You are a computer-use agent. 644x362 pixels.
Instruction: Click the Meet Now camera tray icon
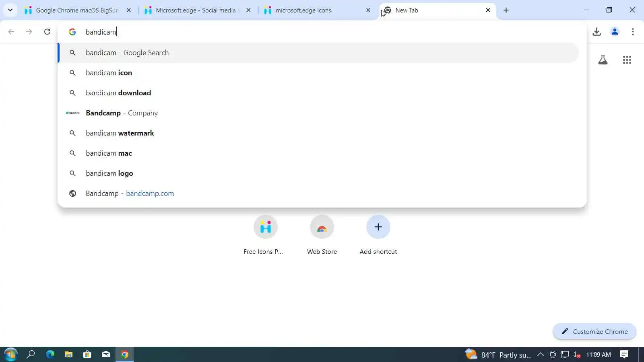point(553,354)
